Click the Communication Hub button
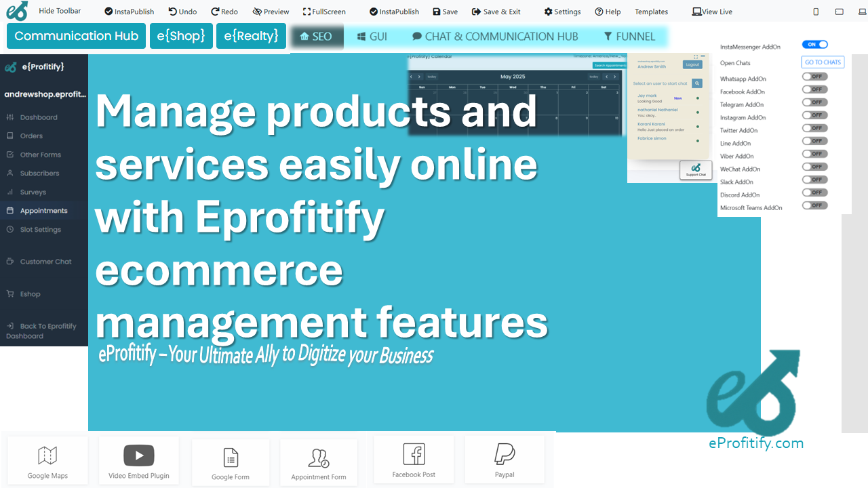The height and width of the screenshot is (488, 868). [76, 36]
